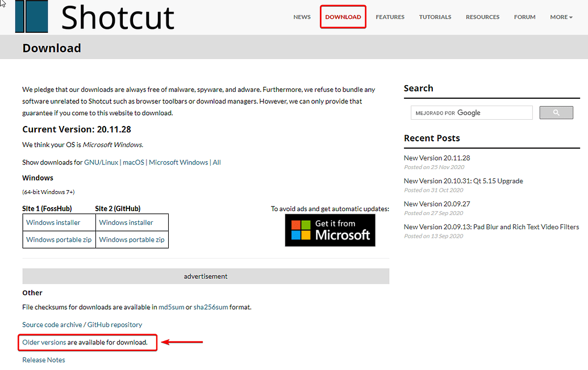This screenshot has height=370, width=588.
Task: Click the Posted on 25 Nov 2020 date
Action: click(x=434, y=167)
